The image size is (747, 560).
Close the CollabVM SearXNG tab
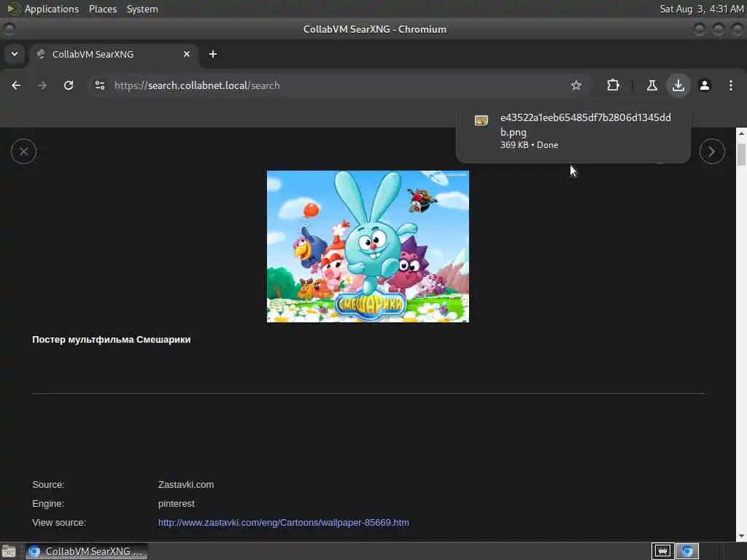pos(187,54)
